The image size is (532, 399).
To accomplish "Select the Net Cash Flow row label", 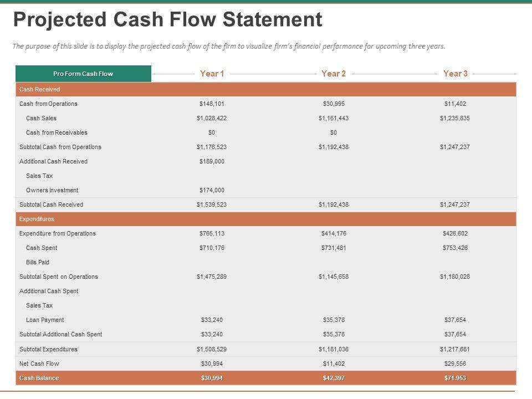I will pyautogui.click(x=39, y=364).
